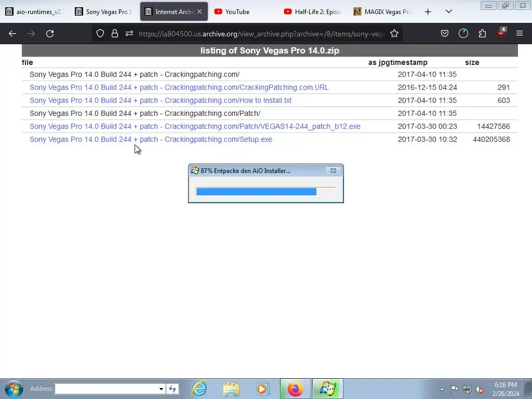The height and width of the screenshot is (399, 532).
Task: Click the muted volume tray icon
Action: pos(480,389)
